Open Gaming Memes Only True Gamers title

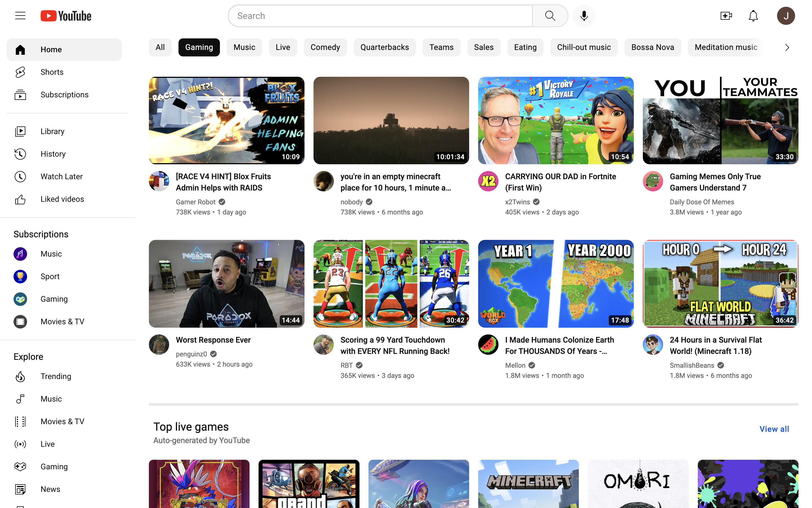tap(715, 182)
